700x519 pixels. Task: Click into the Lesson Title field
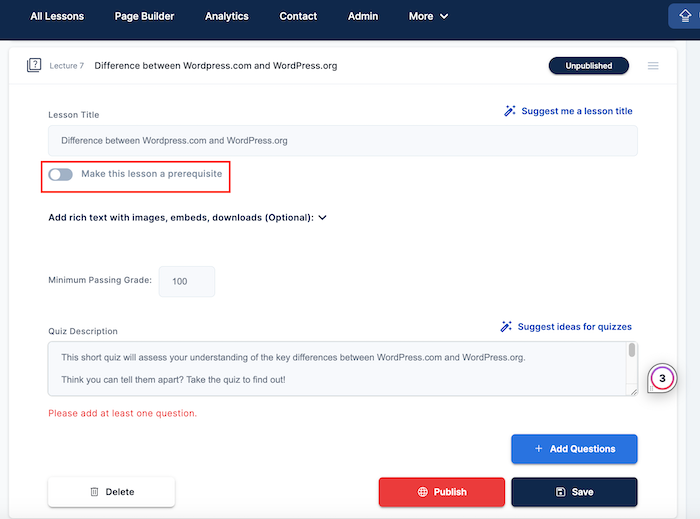tap(342, 141)
